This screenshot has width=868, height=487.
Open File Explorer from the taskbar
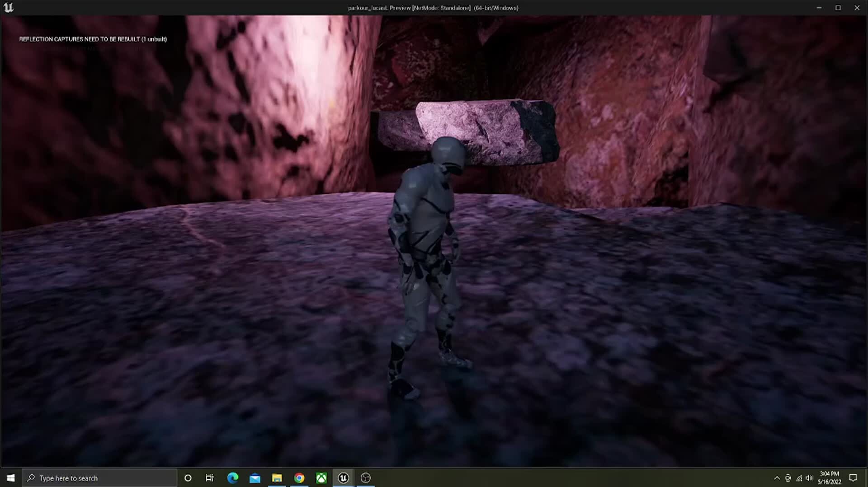(277, 478)
